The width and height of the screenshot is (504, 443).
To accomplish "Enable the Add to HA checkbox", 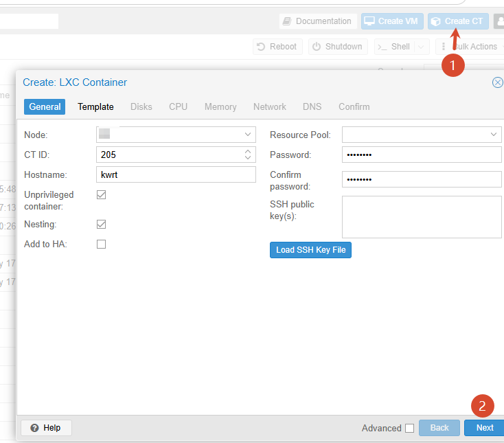I will pos(101,245).
